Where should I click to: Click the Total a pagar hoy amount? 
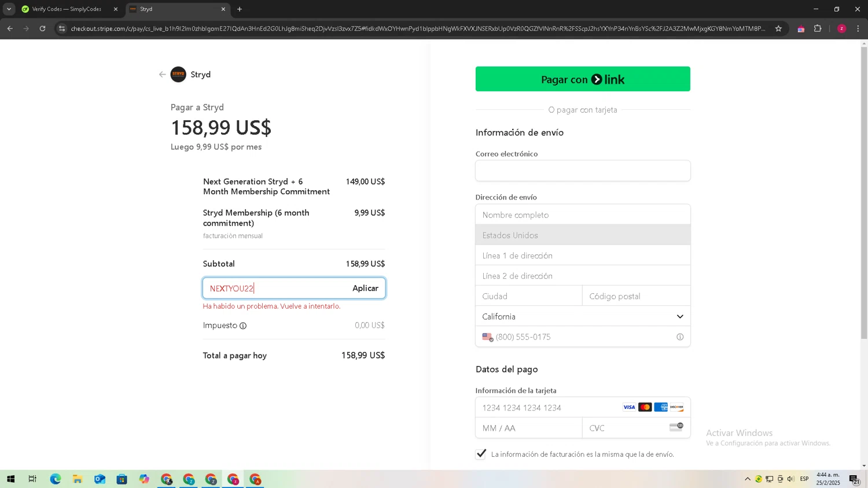[x=363, y=356]
